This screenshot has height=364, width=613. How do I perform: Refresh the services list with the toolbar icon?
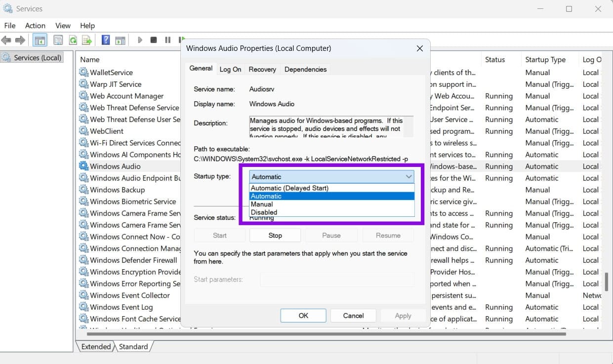coord(73,40)
